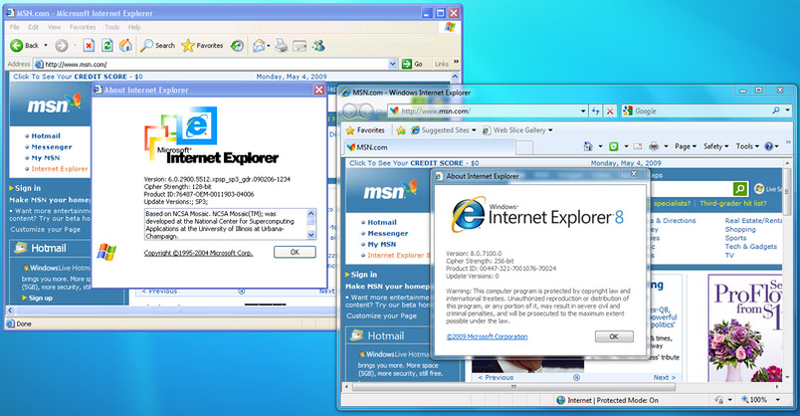The image size is (800, 416).
Task: Click the Back circle button in the IE8 window
Action: click(349, 111)
